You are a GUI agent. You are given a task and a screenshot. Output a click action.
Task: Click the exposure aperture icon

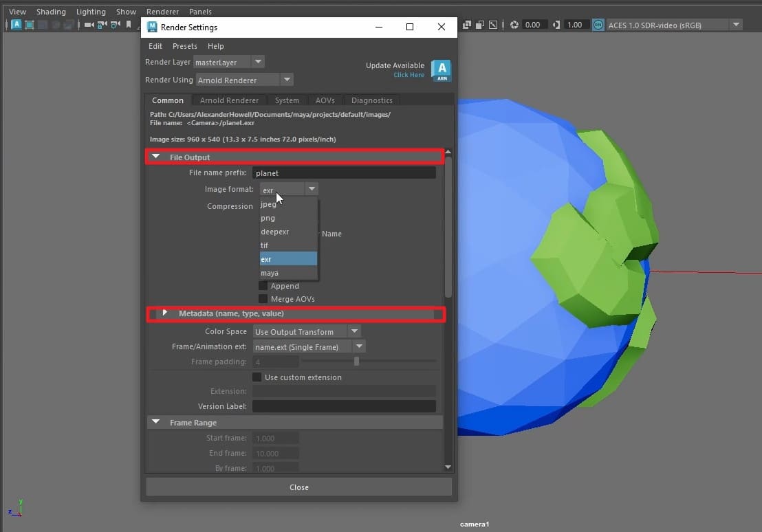514,25
